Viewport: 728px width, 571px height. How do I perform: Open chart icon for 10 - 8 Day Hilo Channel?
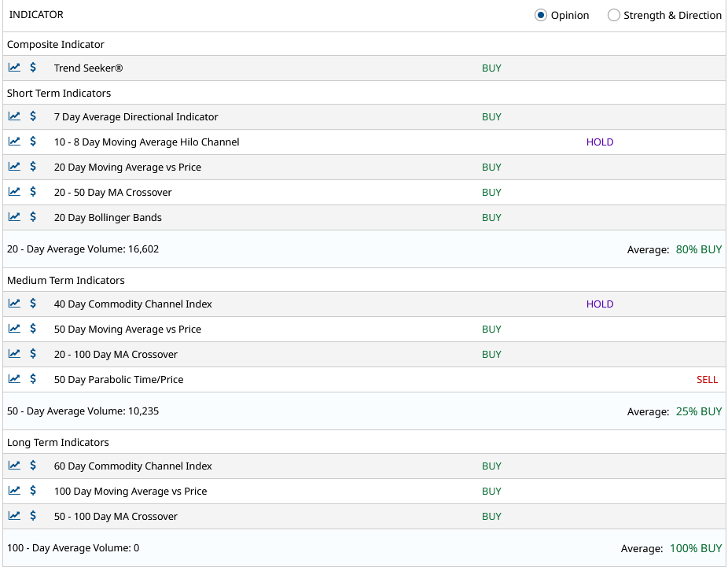click(x=14, y=142)
